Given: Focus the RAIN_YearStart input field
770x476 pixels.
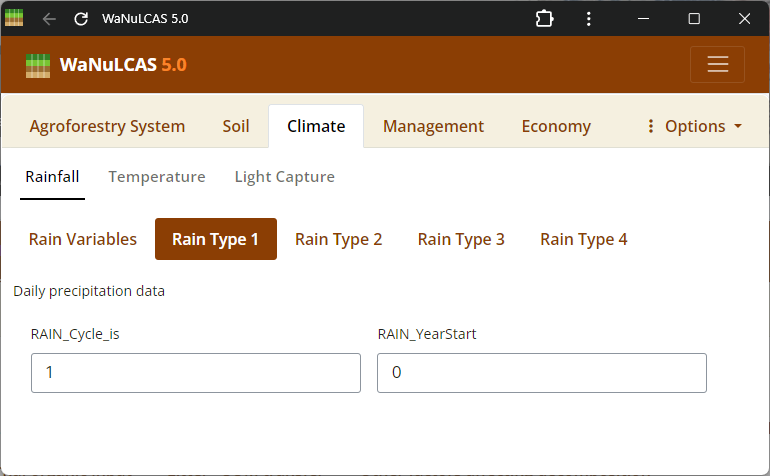Looking at the screenshot, I should point(541,372).
